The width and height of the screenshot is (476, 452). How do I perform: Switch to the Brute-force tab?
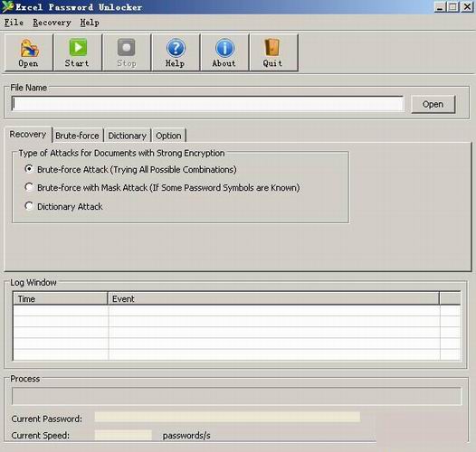coord(78,136)
